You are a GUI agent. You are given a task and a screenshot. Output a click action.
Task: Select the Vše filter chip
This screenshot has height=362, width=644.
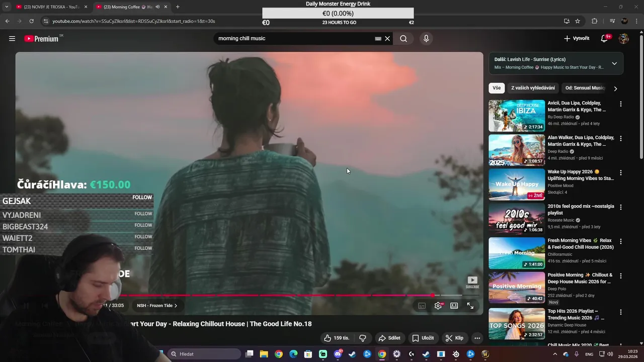point(497,88)
